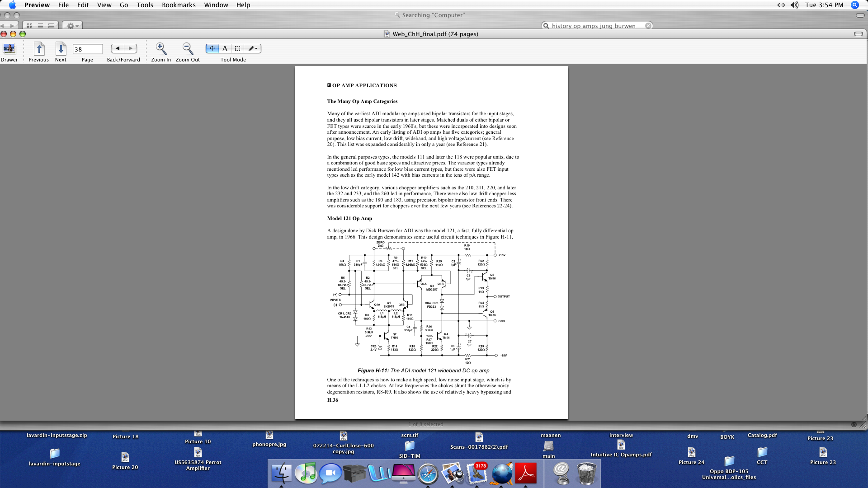Open the printer icon in the Dock
Screen dimensions: 868x488
pyautogui.click(x=354, y=473)
